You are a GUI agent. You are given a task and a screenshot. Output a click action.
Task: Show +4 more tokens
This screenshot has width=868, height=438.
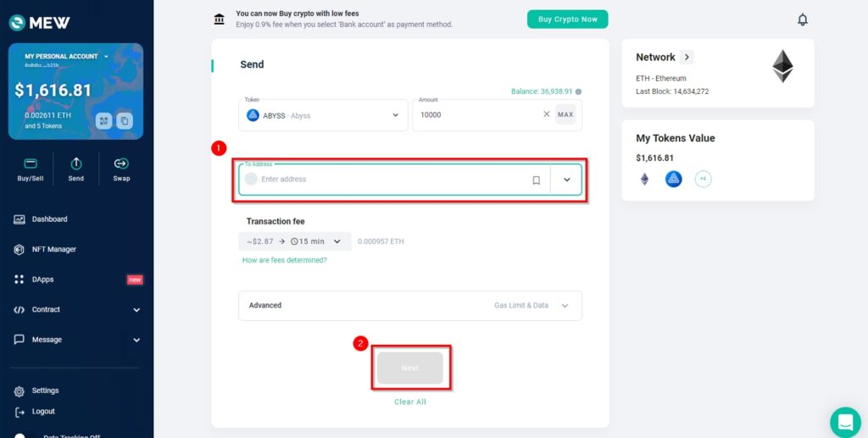703,179
